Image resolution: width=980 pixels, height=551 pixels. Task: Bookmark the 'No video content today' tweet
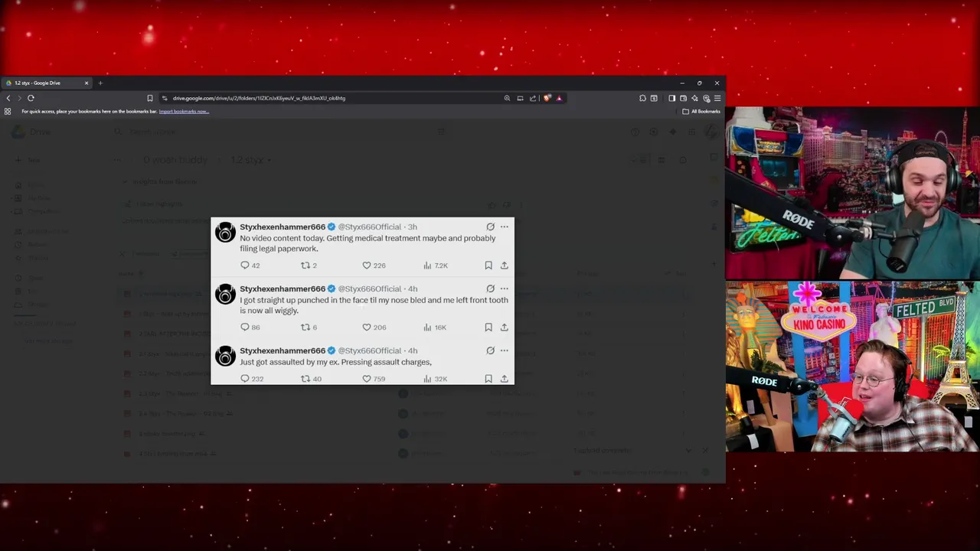point(488,266)
